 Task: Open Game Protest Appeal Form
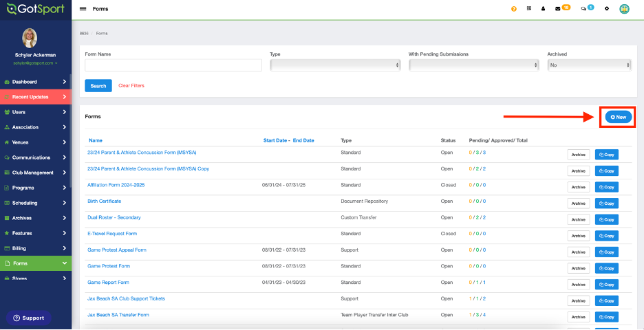tap(117, 250)
